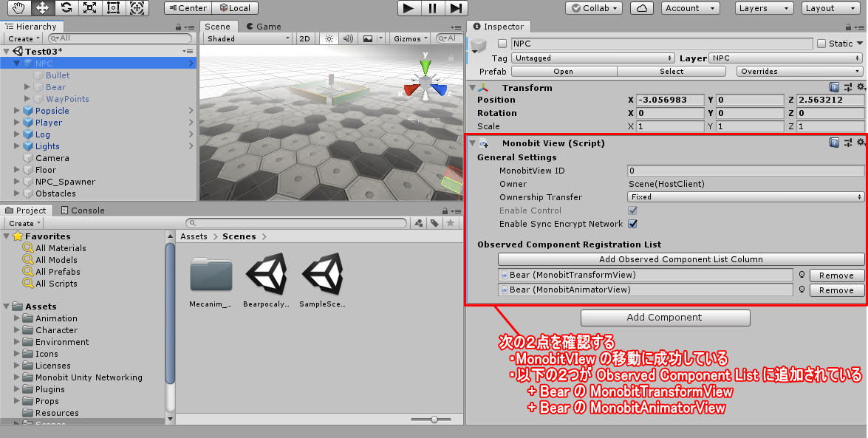This screenshot has width=868, height=438.
Task: Open the Gizmos dropdown
Action: [x=410, y=38]
